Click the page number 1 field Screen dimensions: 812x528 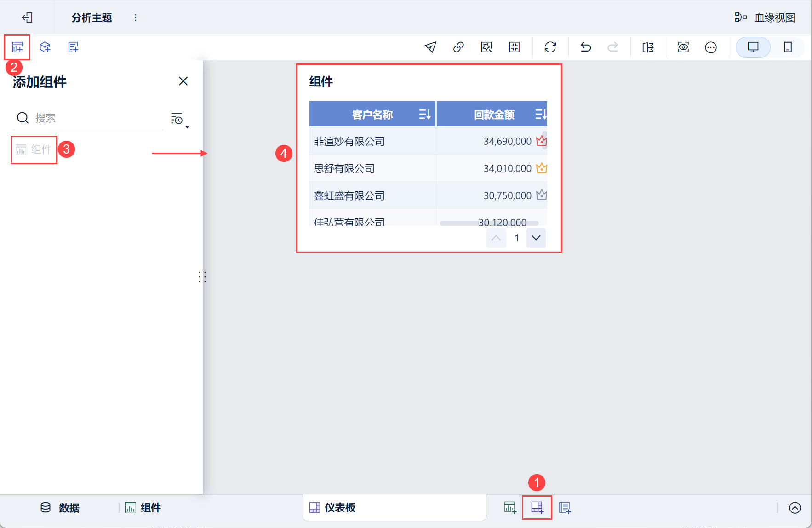tap(516, 238)
